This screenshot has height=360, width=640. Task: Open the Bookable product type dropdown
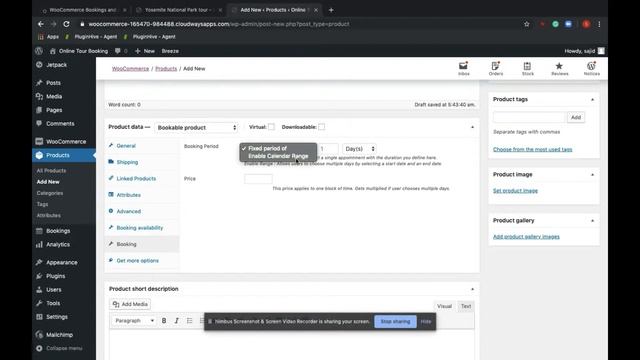tap(196, 127)
